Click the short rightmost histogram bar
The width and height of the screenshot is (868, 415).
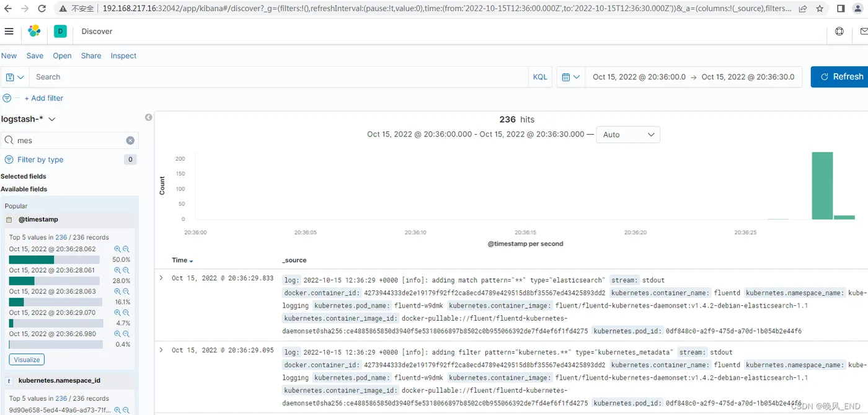coord(844,217)
